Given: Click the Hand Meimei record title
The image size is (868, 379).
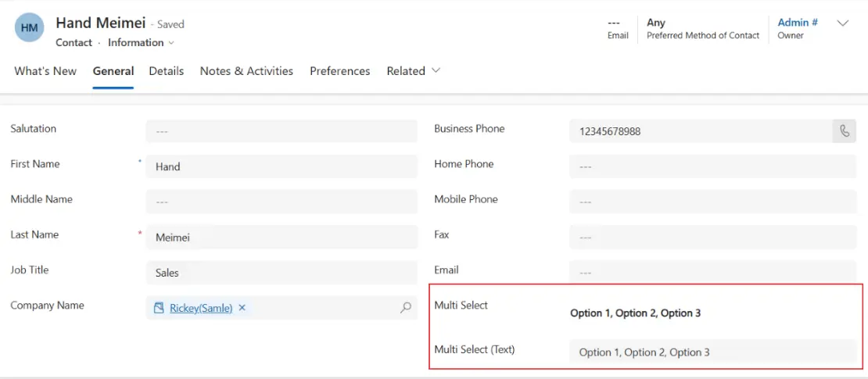Looking at the screenshot, I should tap(101, 23).
